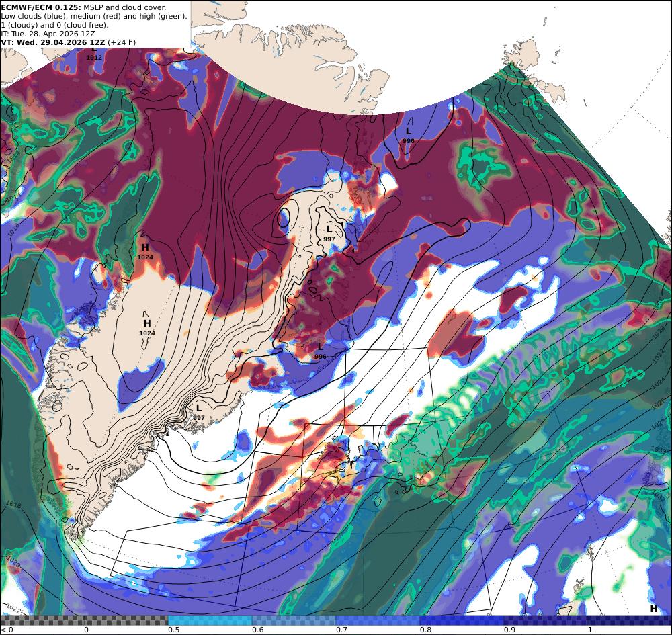The image size is (672, 635).
Task: Click the '< 0' colorbar tick label
Action: click(7, 630)
